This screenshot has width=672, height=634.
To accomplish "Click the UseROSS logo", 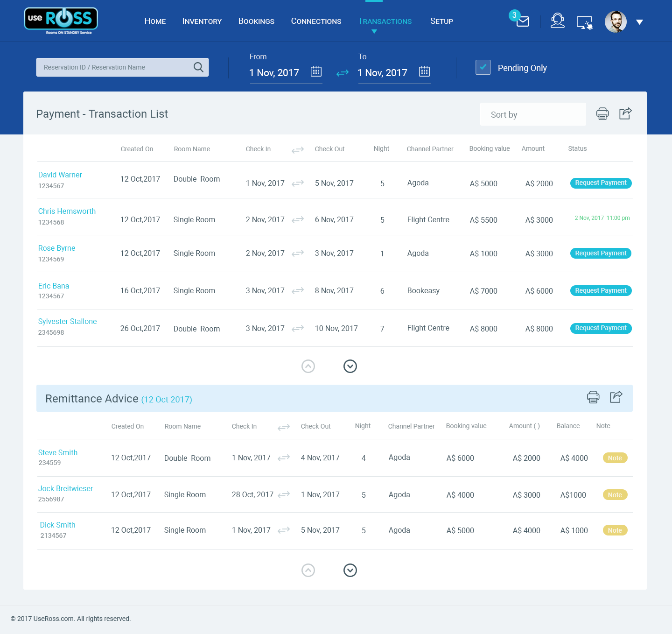I will (x=61, y=21).
